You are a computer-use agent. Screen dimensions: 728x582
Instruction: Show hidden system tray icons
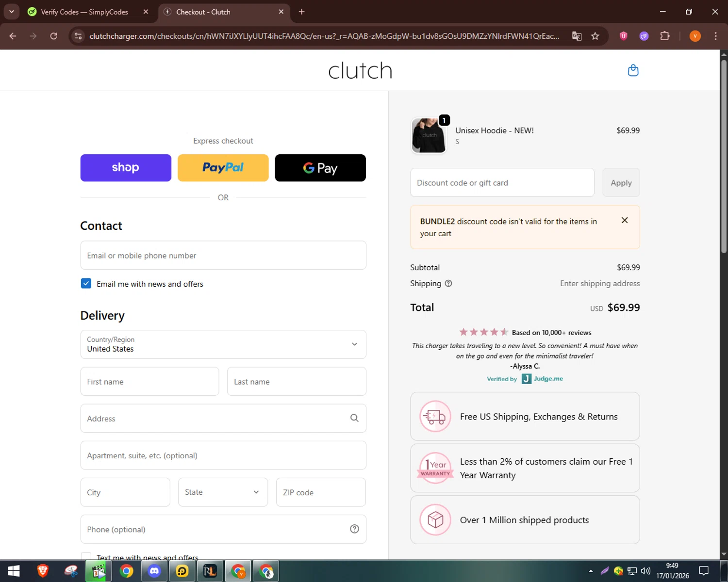coord(591,571)
